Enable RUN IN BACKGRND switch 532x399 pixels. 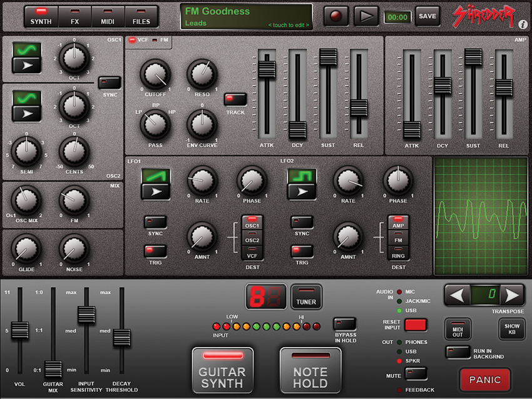pos(458,352)
